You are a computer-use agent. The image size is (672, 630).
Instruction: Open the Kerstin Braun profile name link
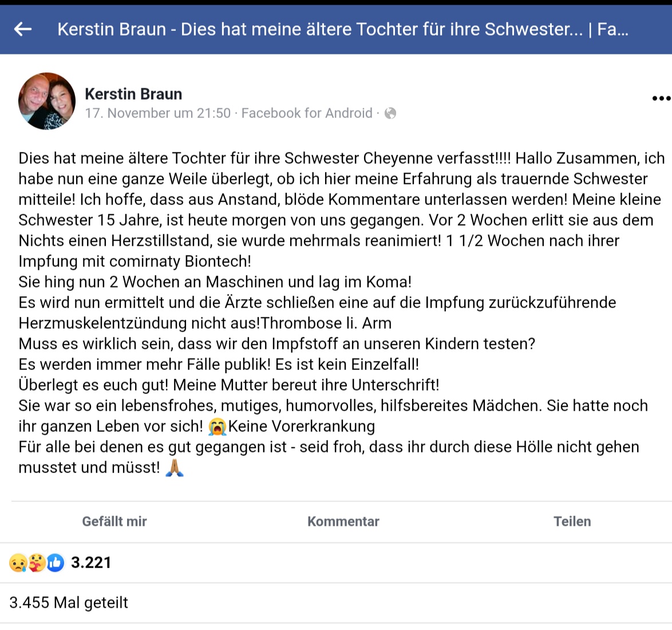tap(133, 94)
